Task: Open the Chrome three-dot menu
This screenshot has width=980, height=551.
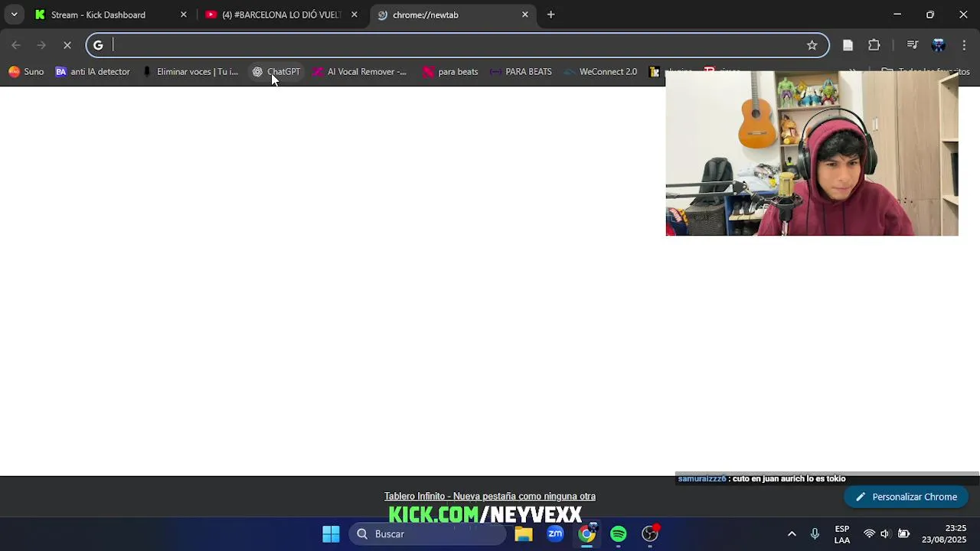Action: tap(964, 45)
